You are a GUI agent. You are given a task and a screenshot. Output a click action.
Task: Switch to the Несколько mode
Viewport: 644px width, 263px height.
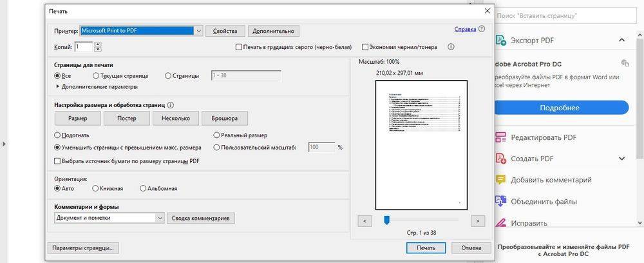point(175,119)
